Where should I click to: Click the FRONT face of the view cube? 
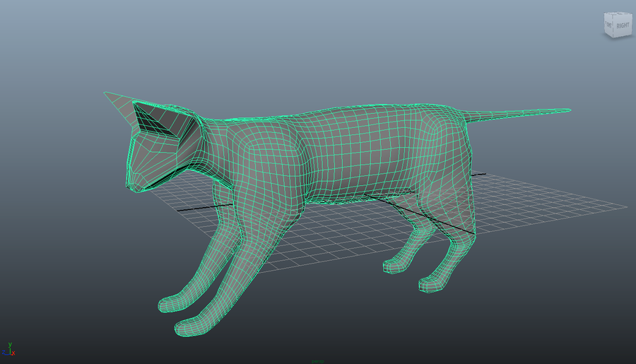[x=608, y=25]
